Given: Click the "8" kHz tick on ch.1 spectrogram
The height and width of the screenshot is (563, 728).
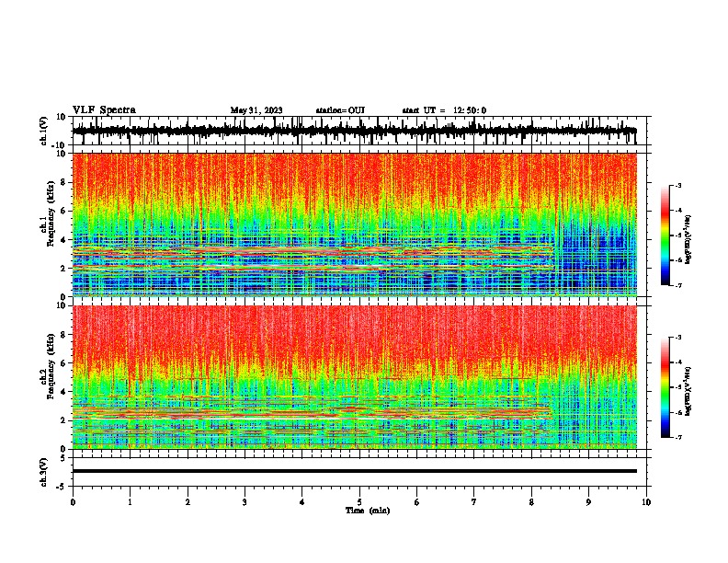Looking at the screenshot, I should pyautogui.click(x=63, y=182).
